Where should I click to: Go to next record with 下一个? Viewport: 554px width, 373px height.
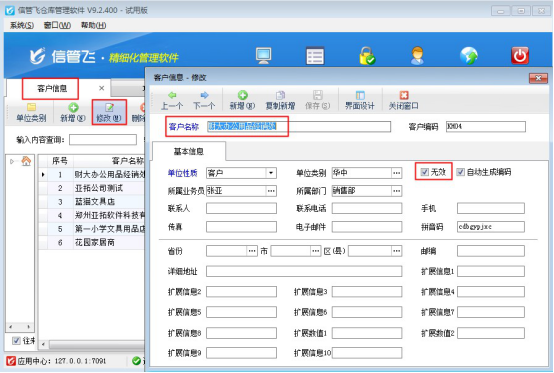(204, 100)
